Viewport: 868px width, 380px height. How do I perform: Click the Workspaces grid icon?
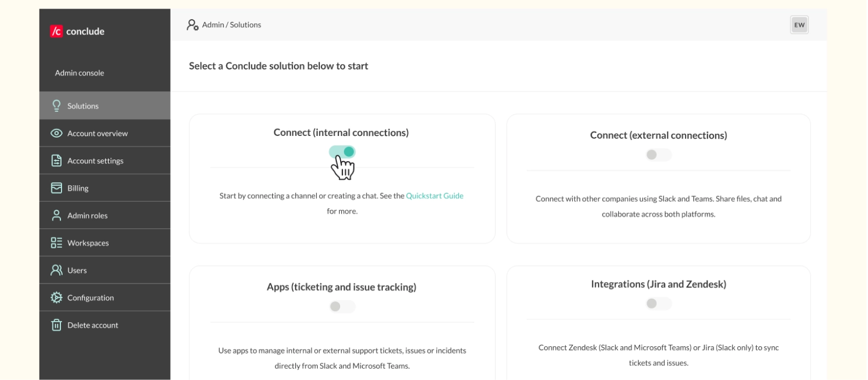[x=56, y=242]
